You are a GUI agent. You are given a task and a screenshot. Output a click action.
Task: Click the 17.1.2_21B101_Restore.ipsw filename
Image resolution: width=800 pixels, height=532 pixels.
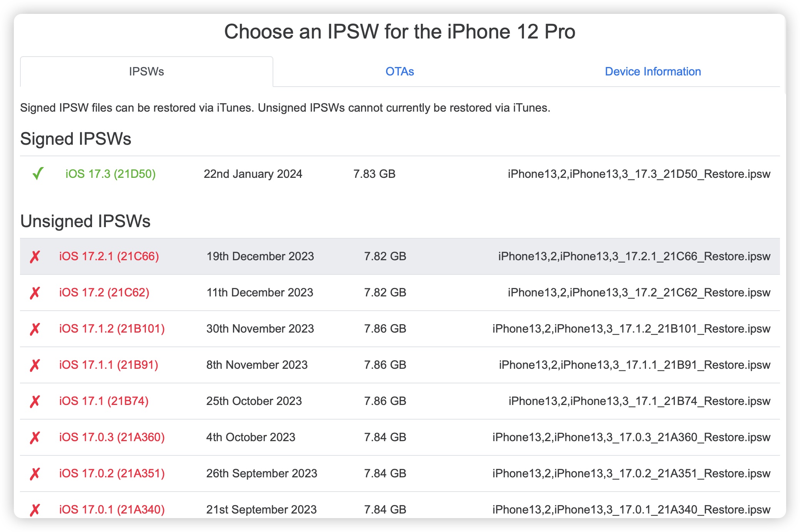click(x=631, y=329)
